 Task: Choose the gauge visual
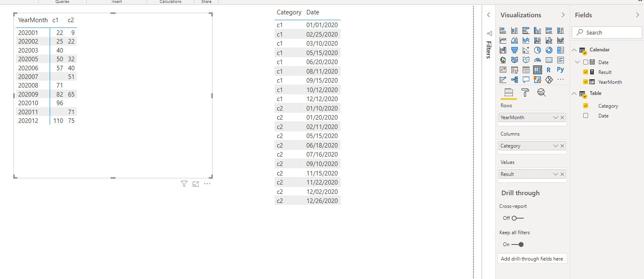point(538,60)
